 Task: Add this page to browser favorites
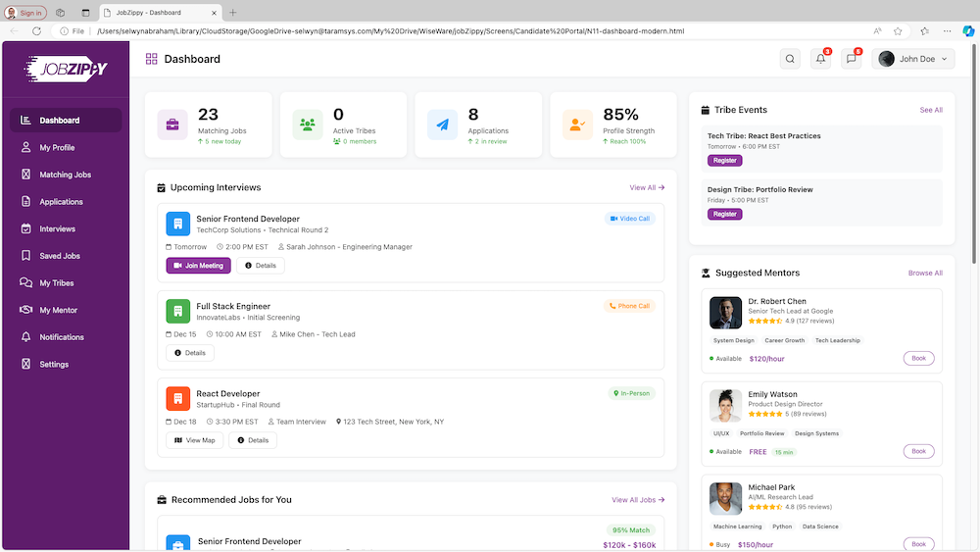[x=898, y=31]
